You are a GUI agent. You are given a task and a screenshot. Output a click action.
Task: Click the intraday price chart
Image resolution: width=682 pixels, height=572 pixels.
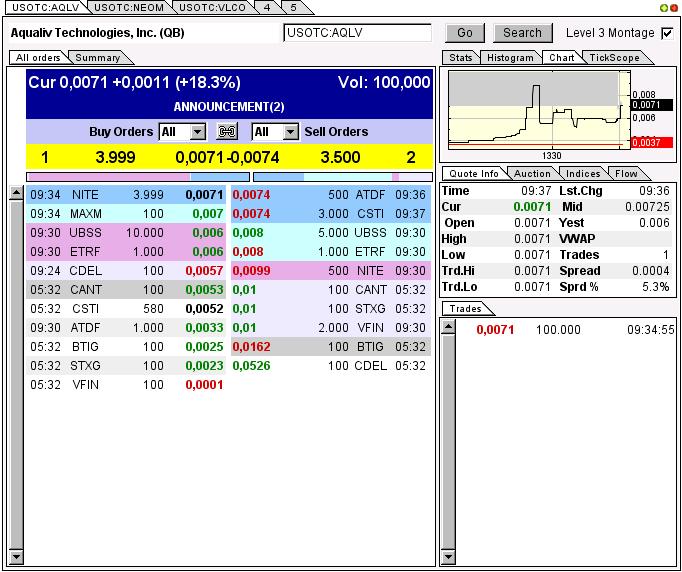539,110
